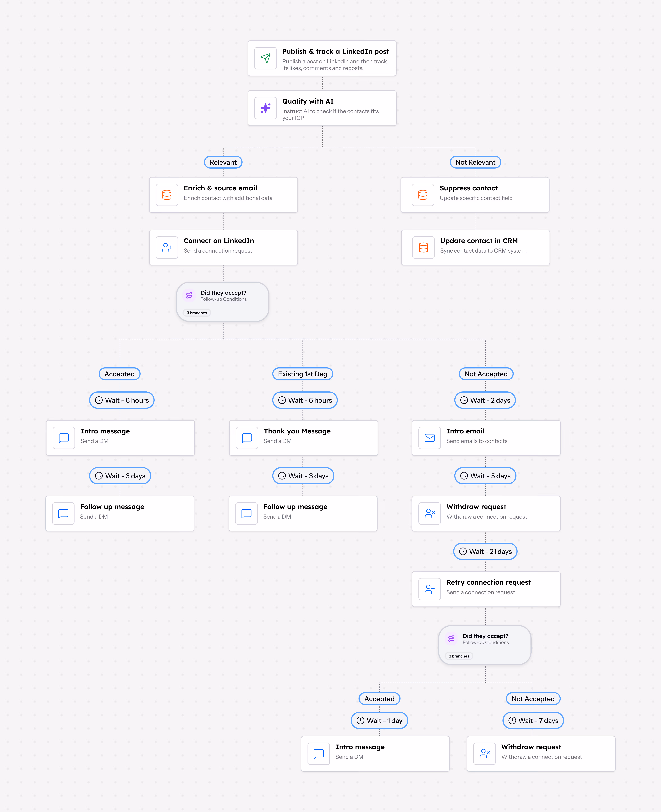This screenshot has height=812, width=661.
Task: Select the Relevant branch pill
Action: click(223, 162)
